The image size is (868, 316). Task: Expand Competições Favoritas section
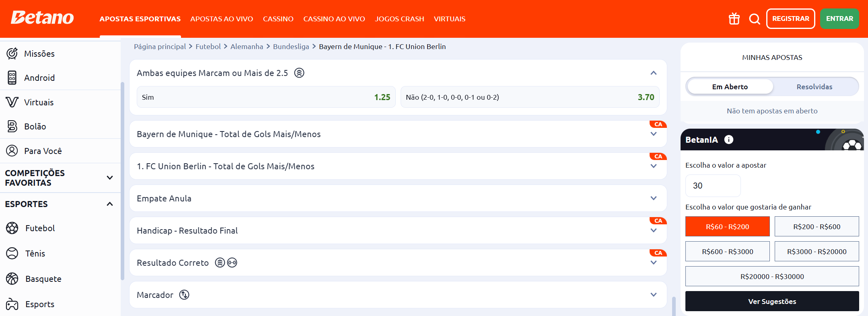tap(109, 178)
